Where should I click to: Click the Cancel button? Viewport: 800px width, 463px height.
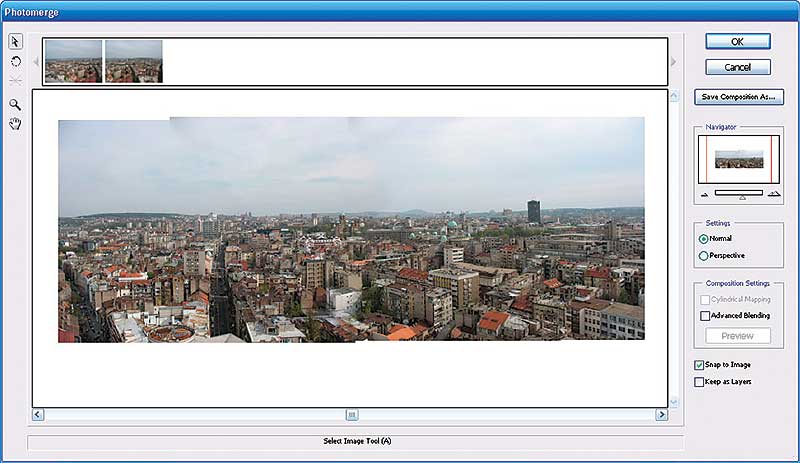738,67
